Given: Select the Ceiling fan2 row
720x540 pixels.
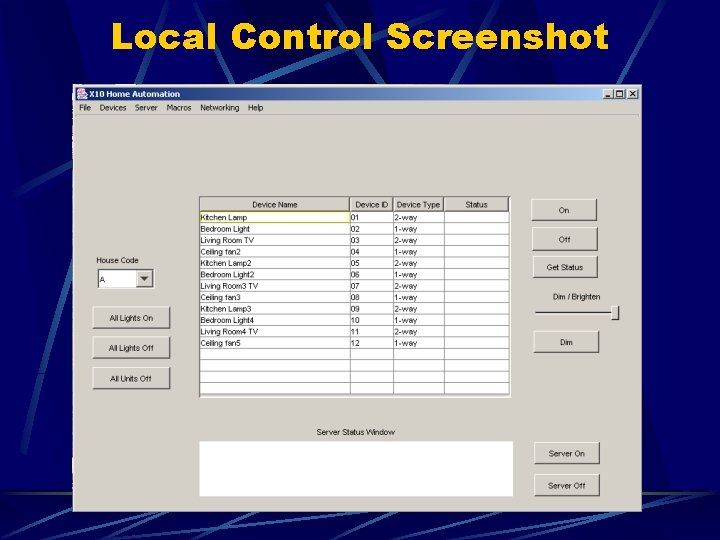Looking at the screenshot, I should (354, 252).
